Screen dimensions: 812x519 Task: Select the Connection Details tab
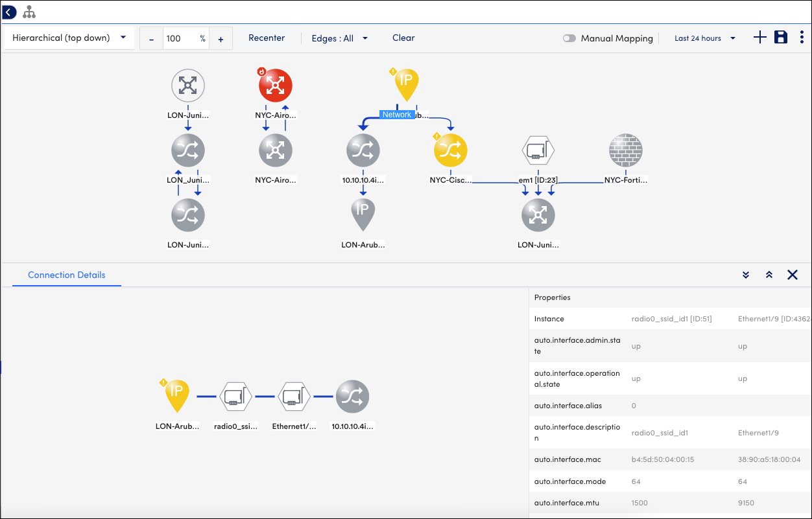click(66, 275)
